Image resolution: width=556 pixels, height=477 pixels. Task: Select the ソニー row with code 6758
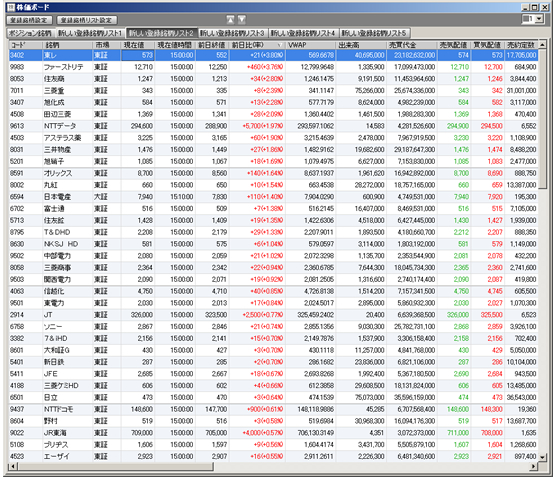(273, 327)
